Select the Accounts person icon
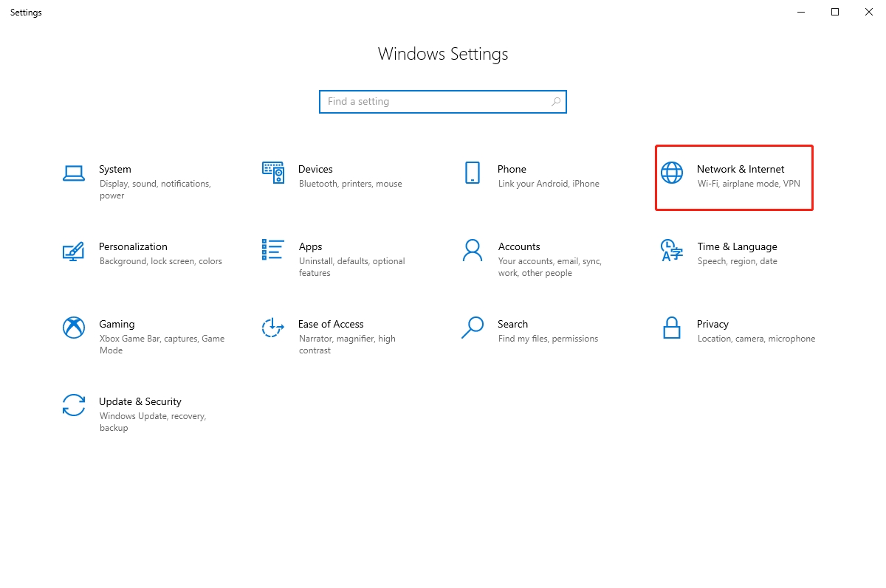The height and width of the screenshot is (588, 886). click(x=473, y=250)
